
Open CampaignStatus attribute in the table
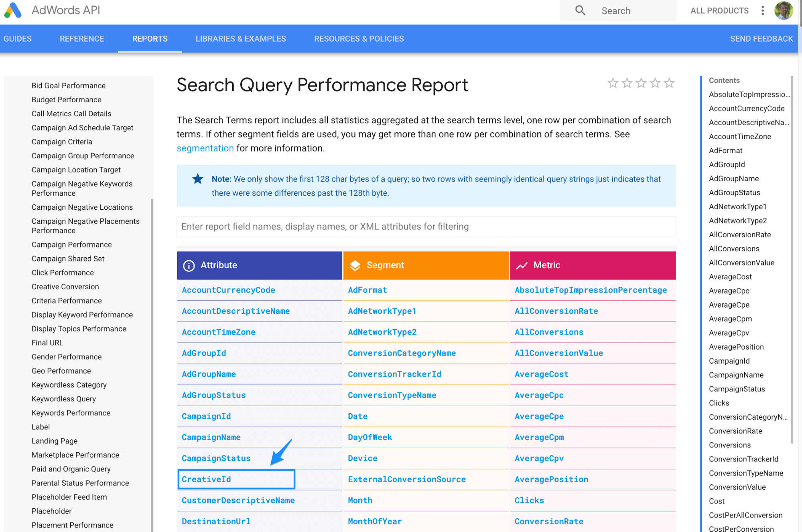pyautogui.click(x=216, y=458)
